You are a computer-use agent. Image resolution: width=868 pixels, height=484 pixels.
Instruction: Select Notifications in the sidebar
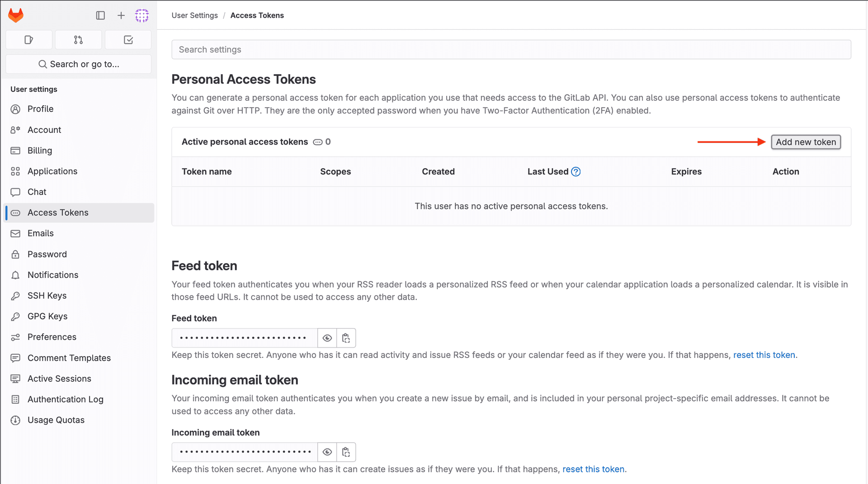(x=52, y=275)
